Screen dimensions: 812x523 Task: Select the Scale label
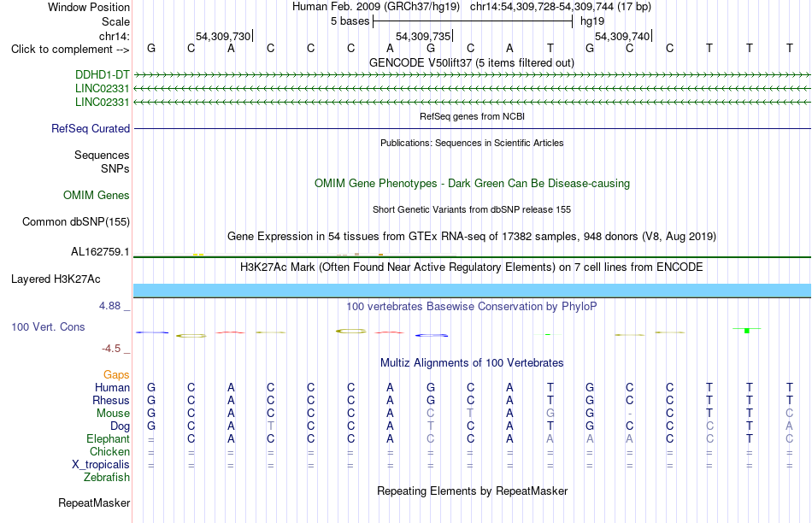(x=115, y=21)
